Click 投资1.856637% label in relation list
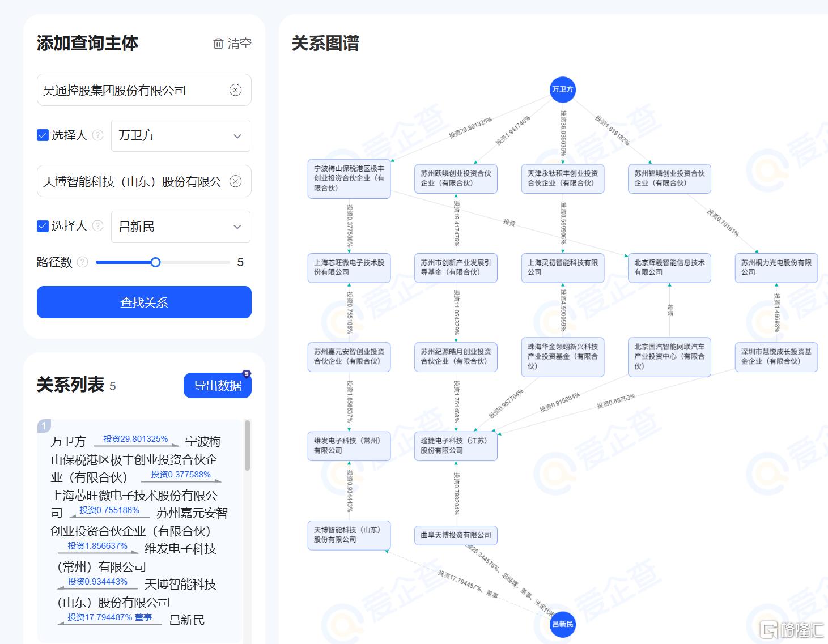Screen dimensions: 828x644 [97, 546]
